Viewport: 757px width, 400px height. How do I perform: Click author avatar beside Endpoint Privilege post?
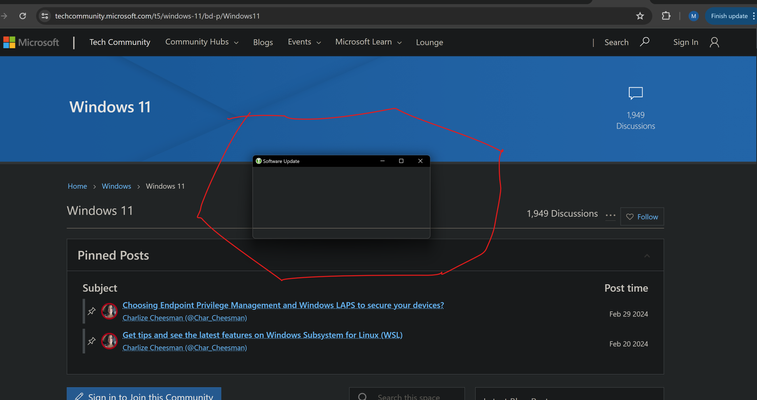[x=110, y=311]
